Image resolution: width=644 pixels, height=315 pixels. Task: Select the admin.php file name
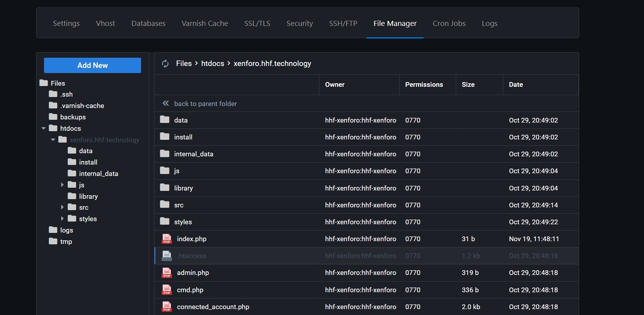click(x=193, y=273)
